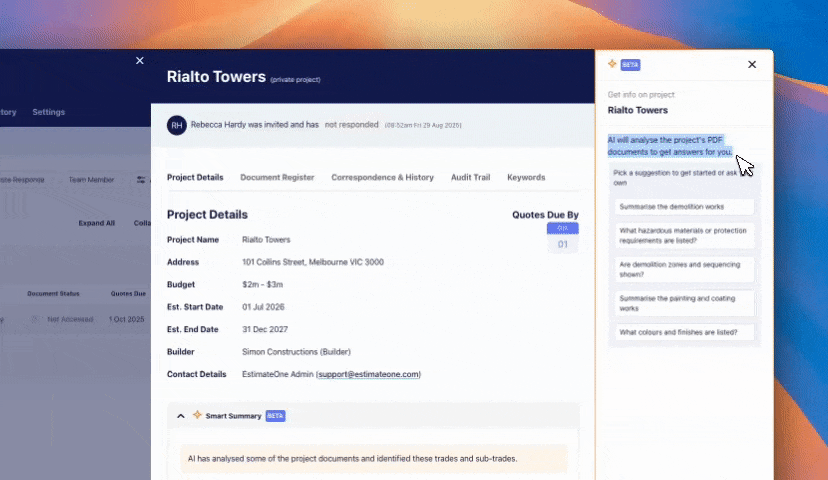Viewport: 828px width, 480px height.
Task: Close the Rialto Towers project slider
Action: point(140,61)
